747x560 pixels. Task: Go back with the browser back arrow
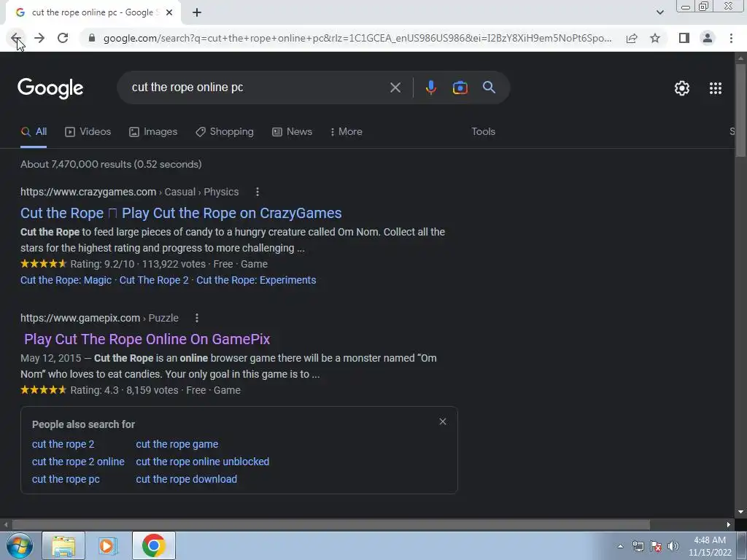coord(16,38)
